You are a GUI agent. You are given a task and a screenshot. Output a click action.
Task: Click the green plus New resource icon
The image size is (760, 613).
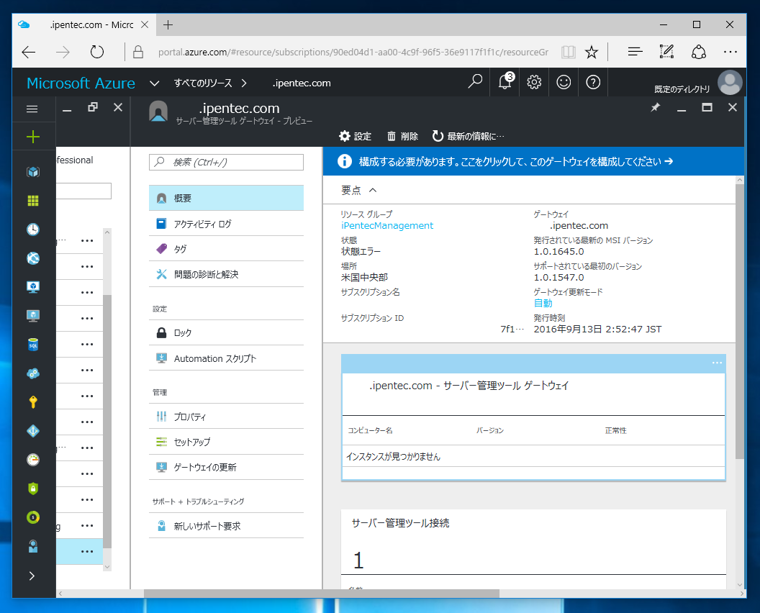click(x=33, y=137)
